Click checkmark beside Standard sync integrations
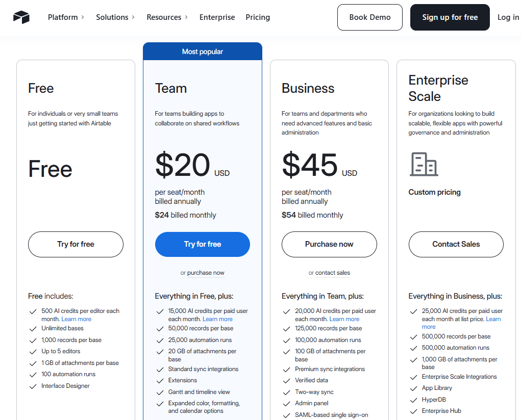The image size is (521, 420). [x=160, y=370]
